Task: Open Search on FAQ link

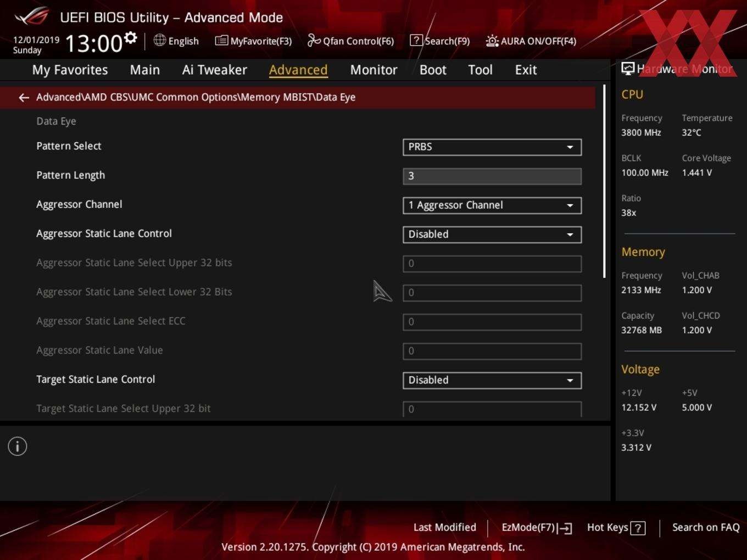Action: coord(706,528)
